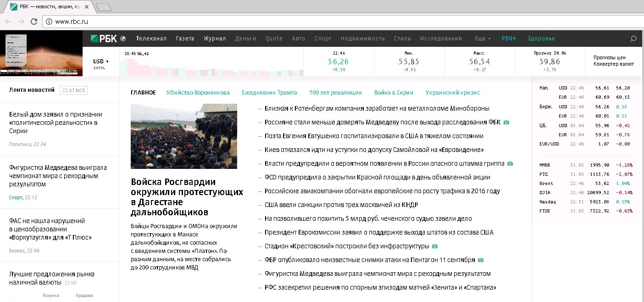Switch to «Убийство Вороненкова» topic tab
The height and width of the screenshot is (302, 644).
tap(198, 93)
